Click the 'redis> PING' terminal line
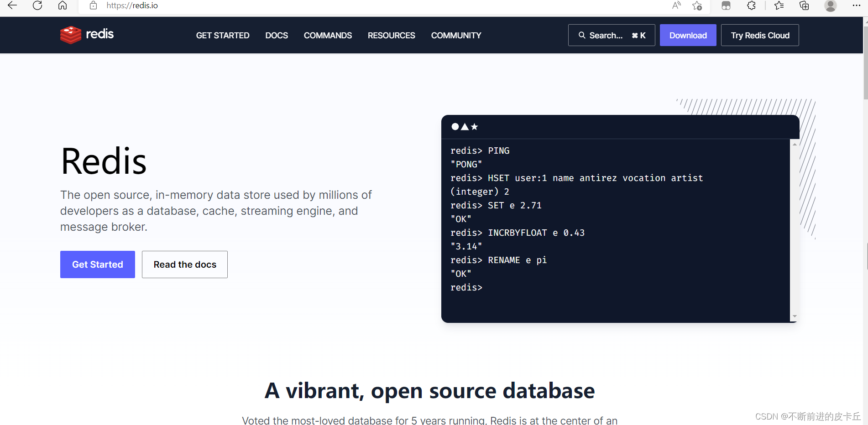 [x=480, y=150]
